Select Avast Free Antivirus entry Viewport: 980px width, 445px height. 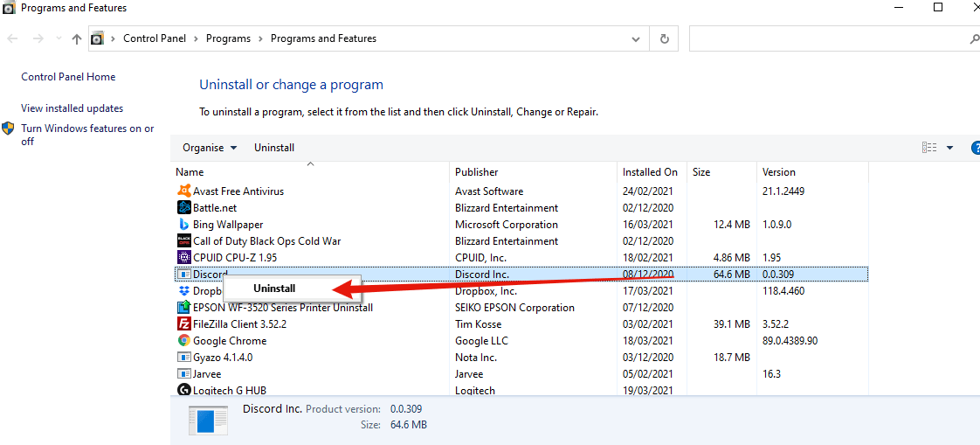[x=238, y=191]
